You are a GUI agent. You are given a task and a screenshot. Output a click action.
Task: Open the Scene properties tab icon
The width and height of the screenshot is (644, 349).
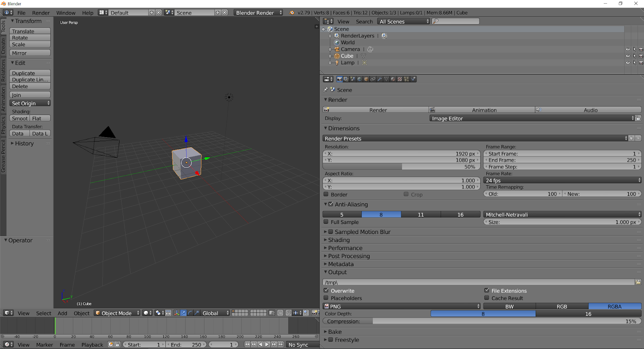(x=353, y=79)
